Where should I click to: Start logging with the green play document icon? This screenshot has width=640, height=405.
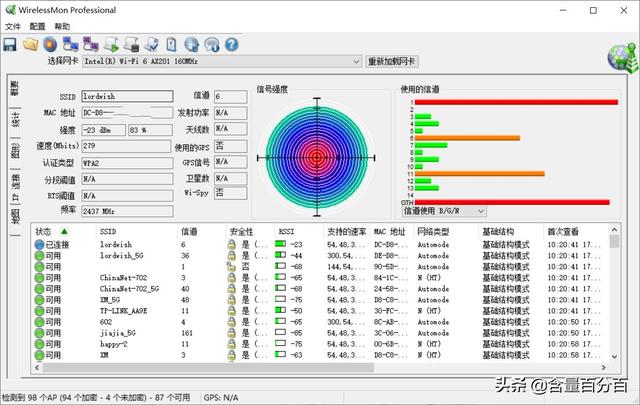[x=111, y=45]
